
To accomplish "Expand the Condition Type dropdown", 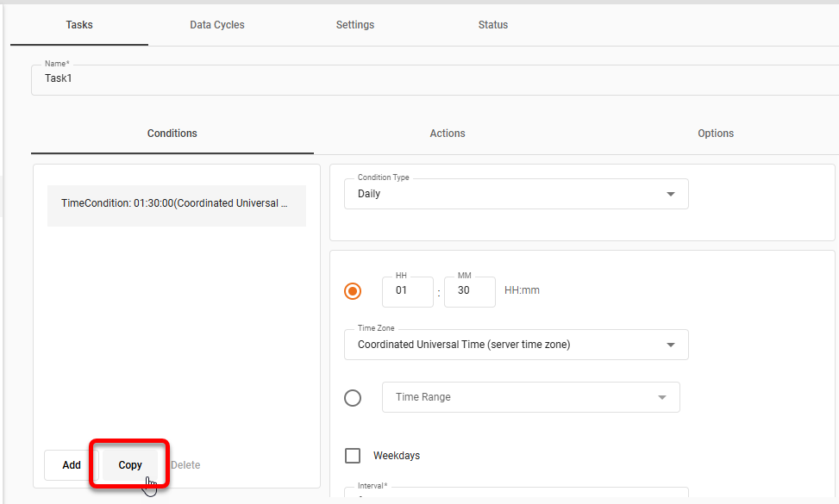I will click(x=516, y=194).
